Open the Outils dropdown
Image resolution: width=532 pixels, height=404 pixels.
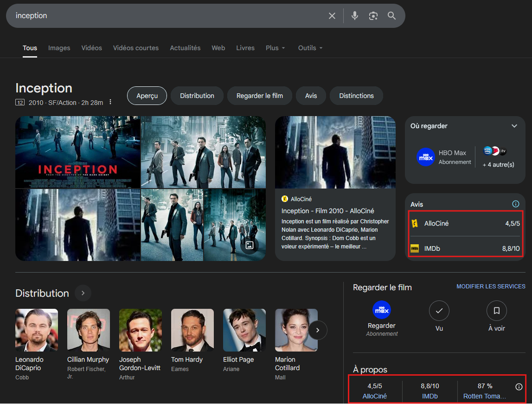(310, 48)
